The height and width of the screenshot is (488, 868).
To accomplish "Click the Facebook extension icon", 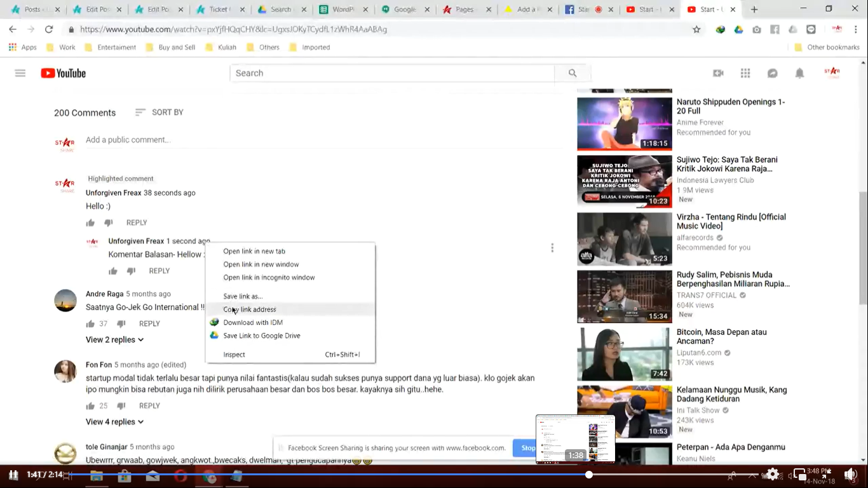I will tap(775, 29).
